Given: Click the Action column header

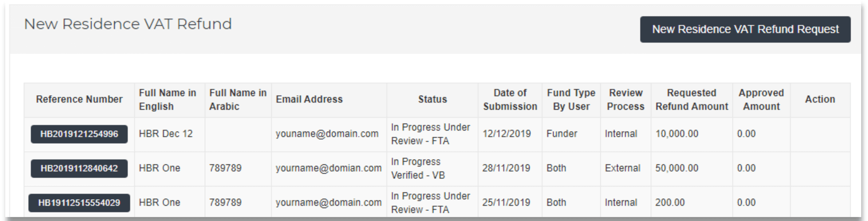Looking at the screenshot, I should (820, 99).
